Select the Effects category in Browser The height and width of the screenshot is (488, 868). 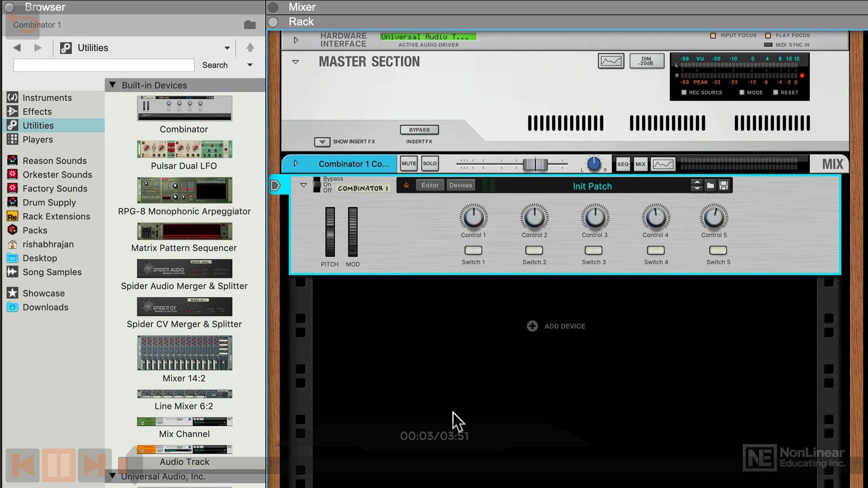(x=37, y=112)
